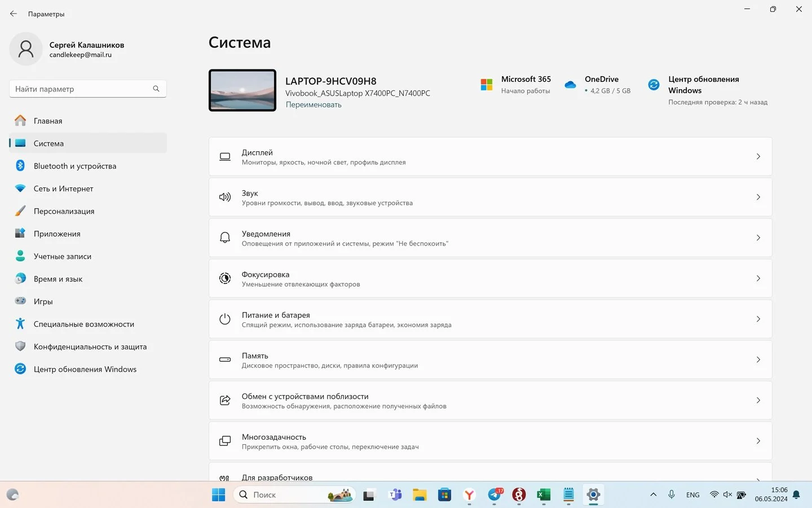Open Учетные записи settings
Image resolution: width=812 pixels, height=508 pixels.
(87, 256)
